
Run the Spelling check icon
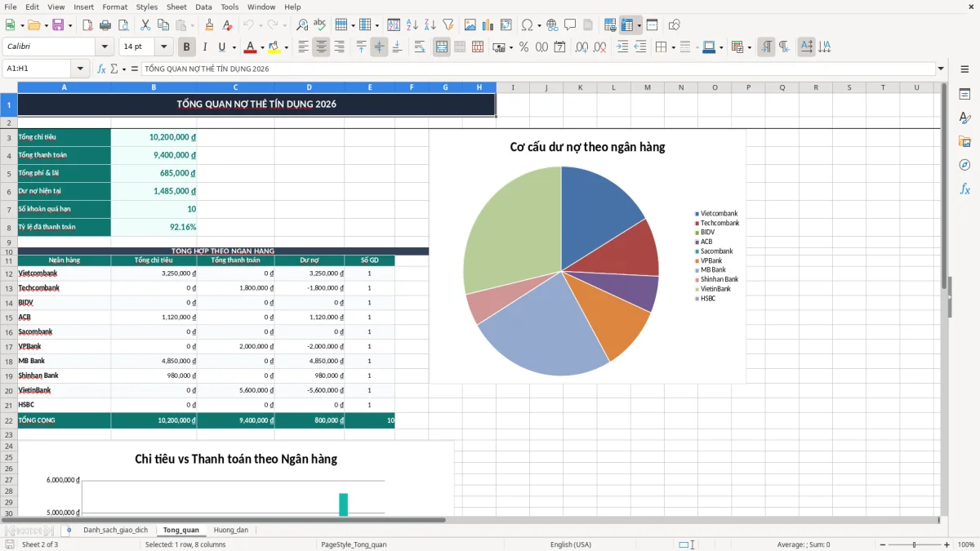click(320, 25)
